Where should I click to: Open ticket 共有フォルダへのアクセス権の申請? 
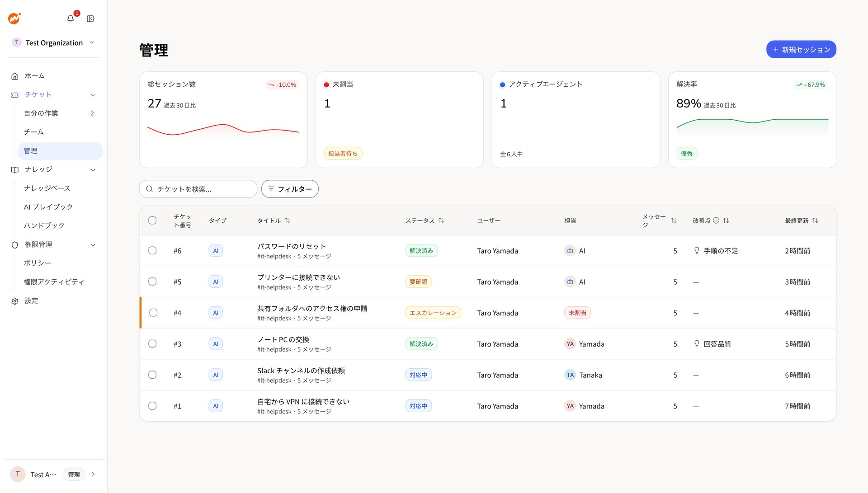tap(312, 309)
